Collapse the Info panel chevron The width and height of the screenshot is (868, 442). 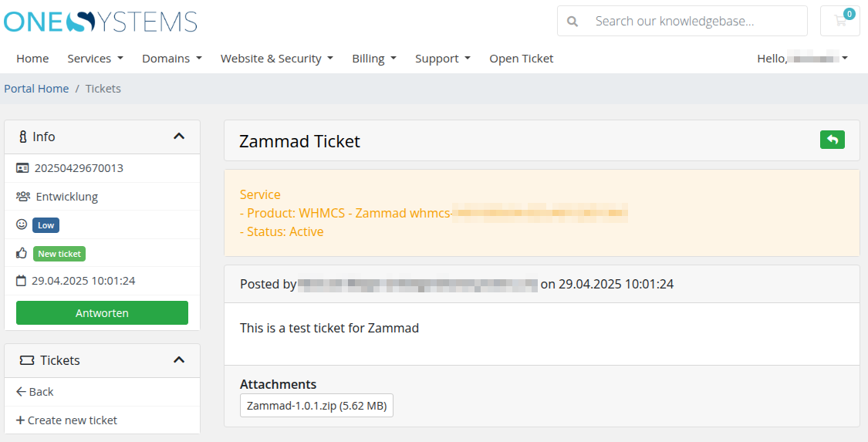coord(179,136)
